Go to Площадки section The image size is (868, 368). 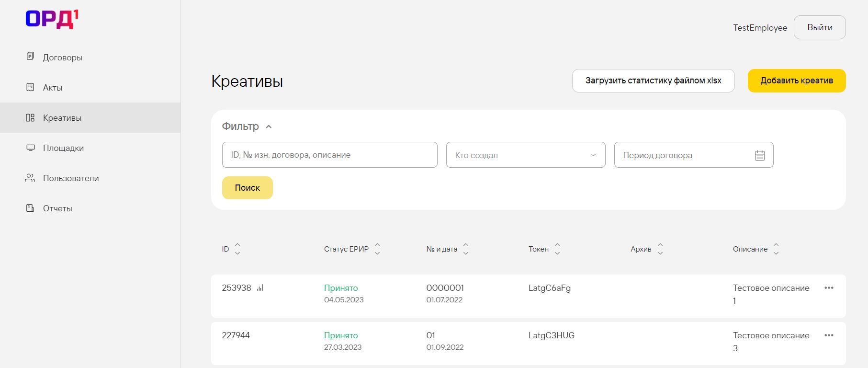coord(90,148)
